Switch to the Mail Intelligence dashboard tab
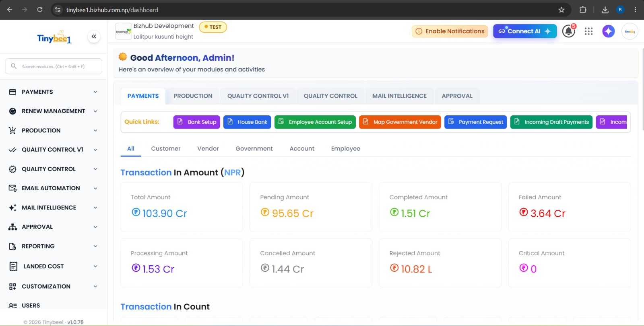This screenshot has width=644, height=326. tap(399, 96)
